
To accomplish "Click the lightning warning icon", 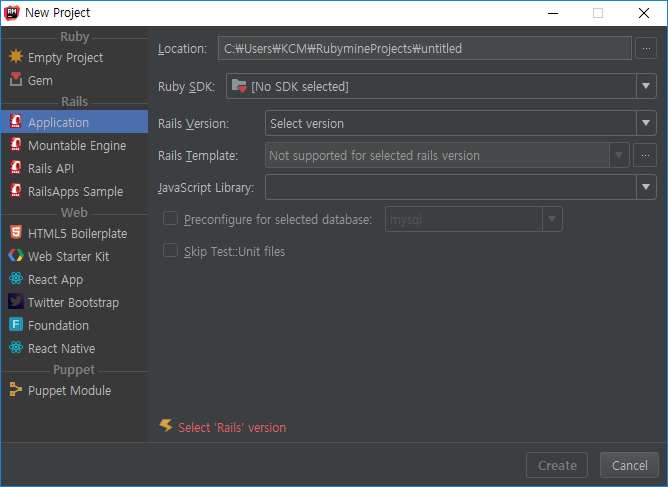I will [x=166, y=426].
